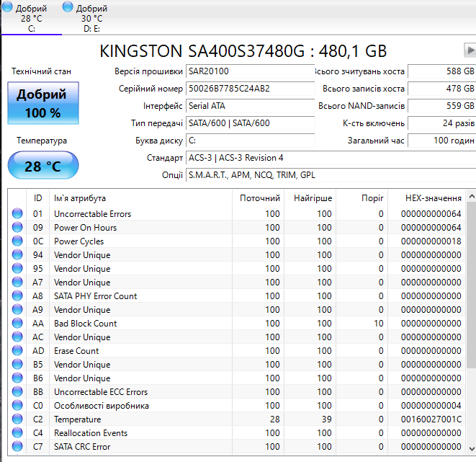Click the total NAND writes value 559 GB
This screenshot has height=462, width=476.
[x=441, y=106]
